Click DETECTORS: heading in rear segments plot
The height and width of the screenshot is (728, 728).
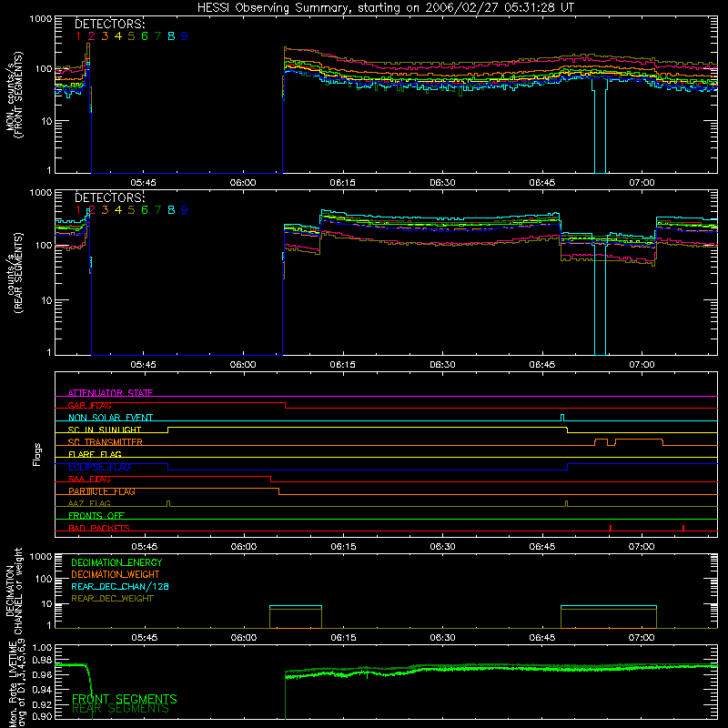pyautogui.click(x=110, y=197)
